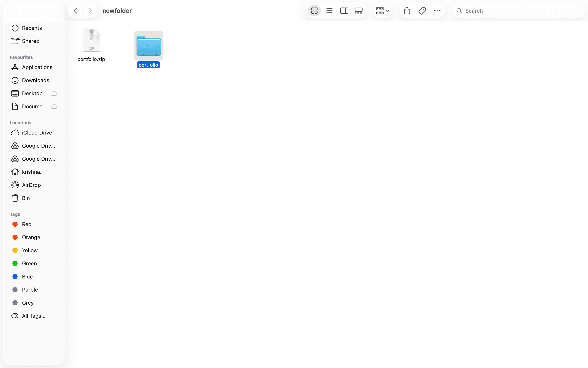Open All Tags in sidebar
Screen dimensions: 588x368
pyautogui.click(x=34, y=316)
